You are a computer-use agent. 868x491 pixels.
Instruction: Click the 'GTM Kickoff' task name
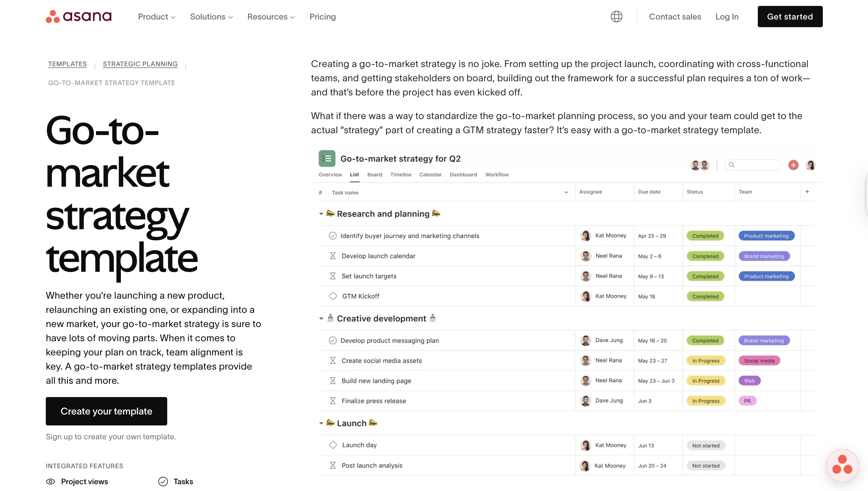(x=360, y=296)
